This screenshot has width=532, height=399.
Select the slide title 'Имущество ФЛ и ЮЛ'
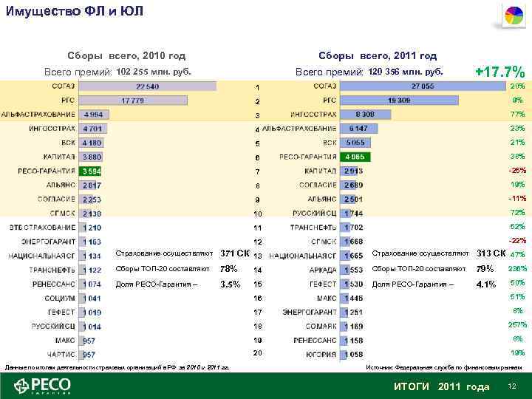(75, 11)
